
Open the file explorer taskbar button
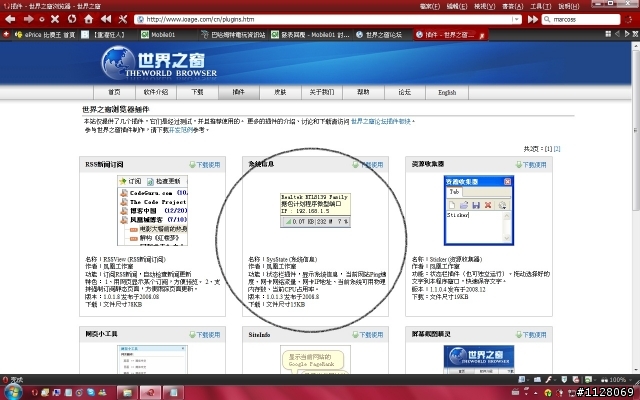[x=127, y=393]
